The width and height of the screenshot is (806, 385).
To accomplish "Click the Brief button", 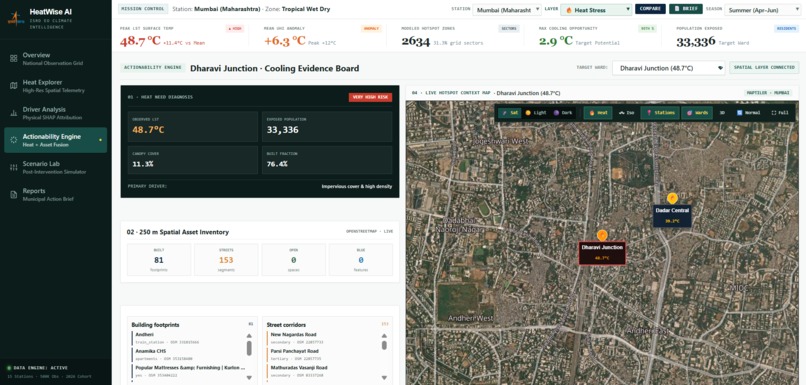I will pyautogui.click(x=686, y=9).
